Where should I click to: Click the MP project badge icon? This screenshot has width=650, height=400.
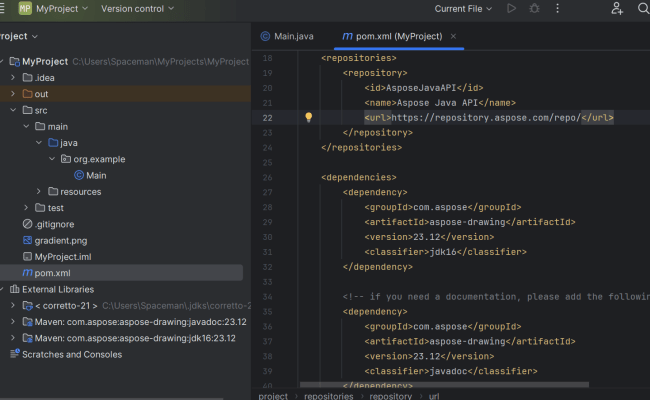tap(25, 8)
